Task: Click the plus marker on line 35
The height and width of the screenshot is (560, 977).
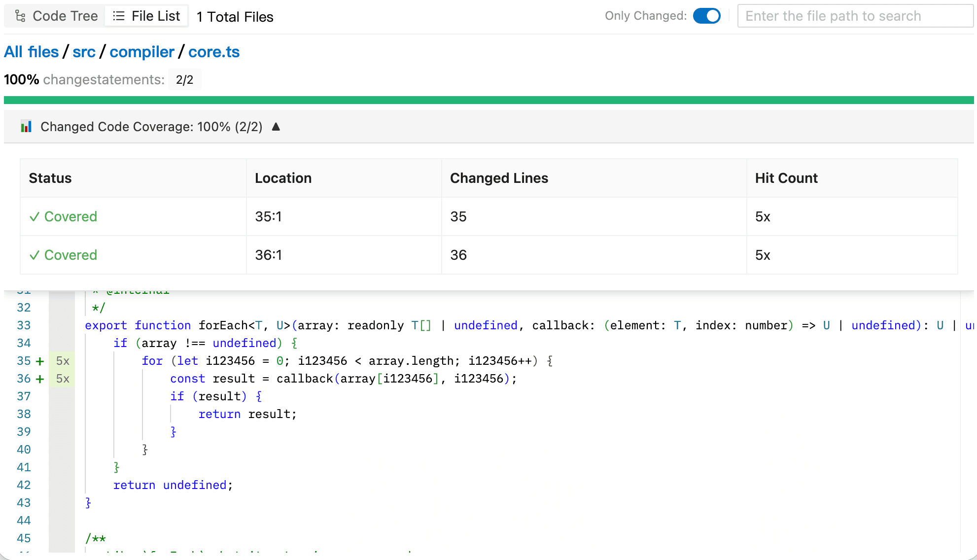Action: pos(40,361)
